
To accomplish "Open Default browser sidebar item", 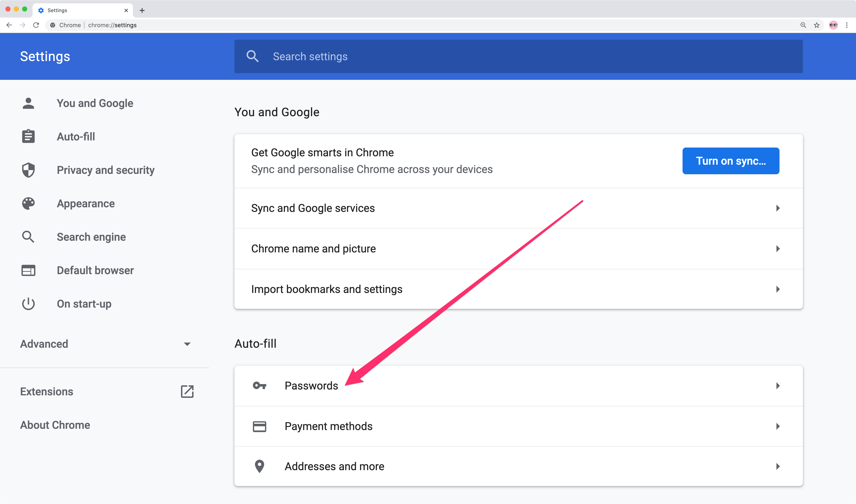I will click(96, 270).
